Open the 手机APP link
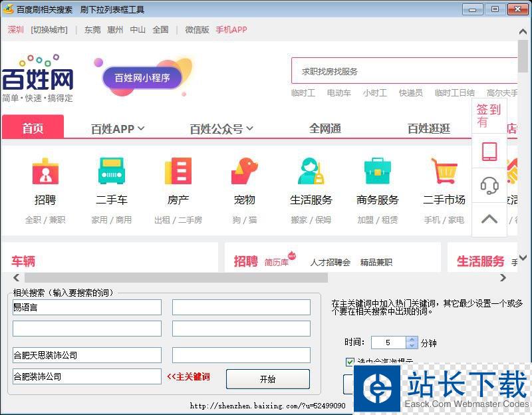Viewport: 532px width, 415px height. click(231, 30)
